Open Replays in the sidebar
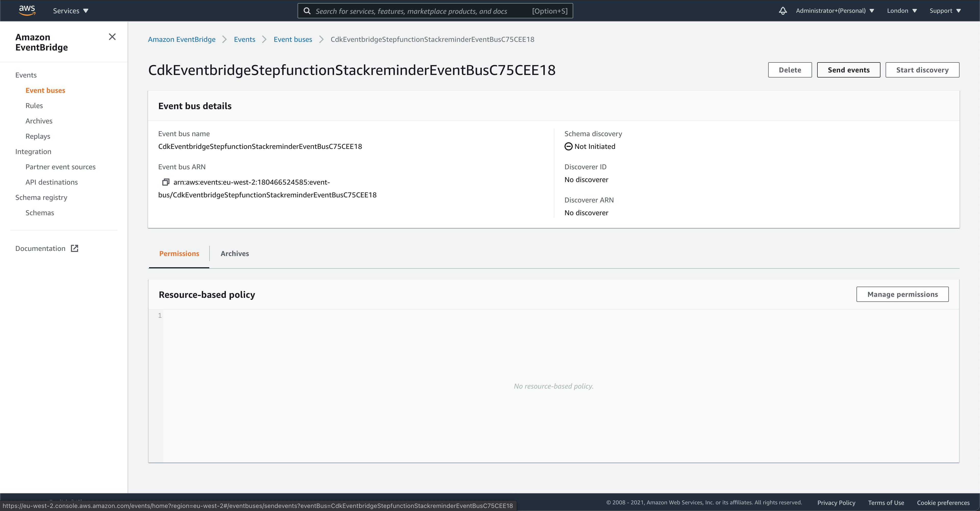The height and width of the screenshot is (511, 980). click(x=38, y=136)
